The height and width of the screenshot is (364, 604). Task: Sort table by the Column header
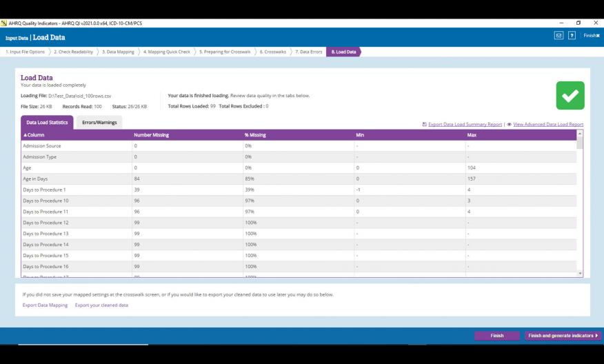(34, 135)
